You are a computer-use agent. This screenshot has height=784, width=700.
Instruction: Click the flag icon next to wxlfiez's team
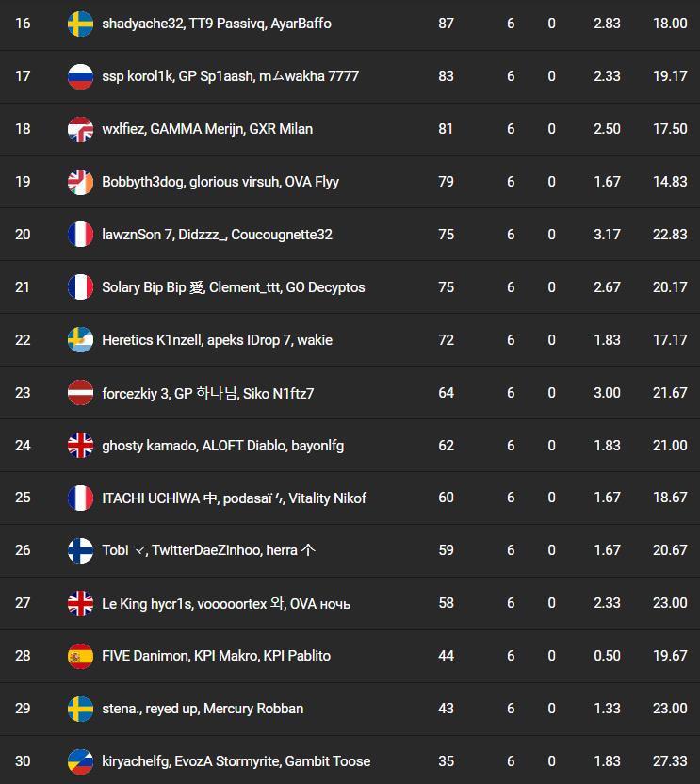(80, 129)
